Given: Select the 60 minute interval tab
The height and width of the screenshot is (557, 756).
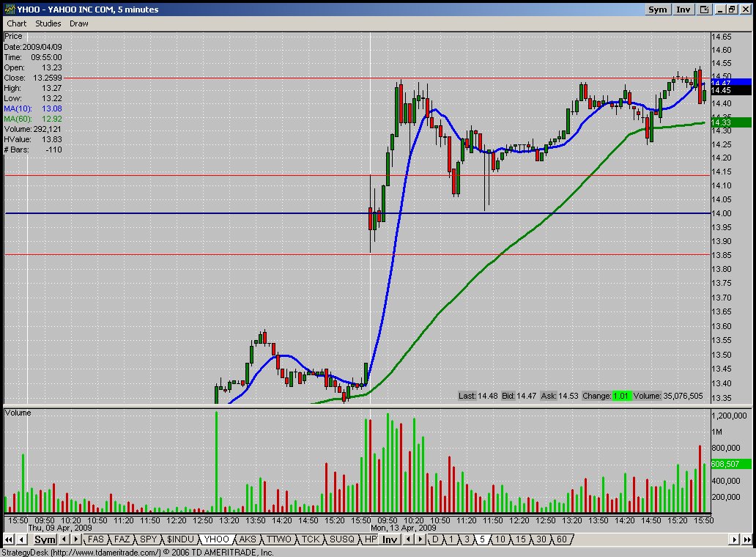Looking at the screenshot, I should pos(562,539).
